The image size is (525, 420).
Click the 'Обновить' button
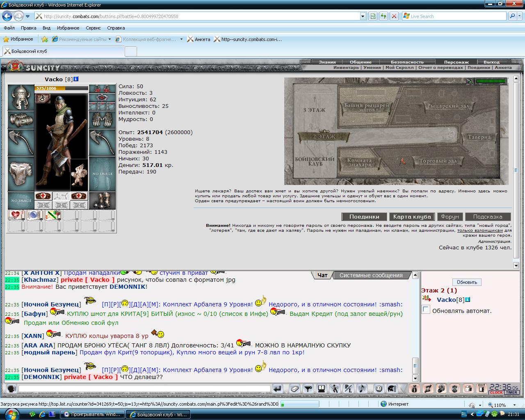pyautogui.click(x=467, y=282)
